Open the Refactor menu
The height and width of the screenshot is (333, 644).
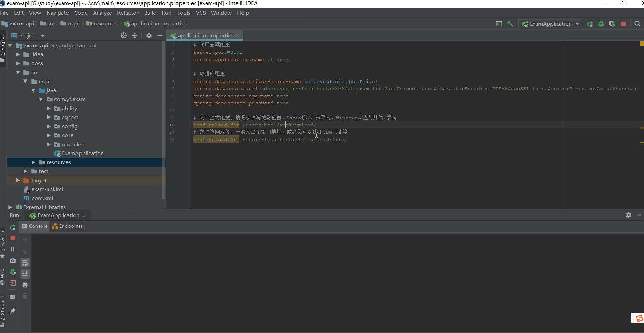pyautogui.click(x=127, y=13)
